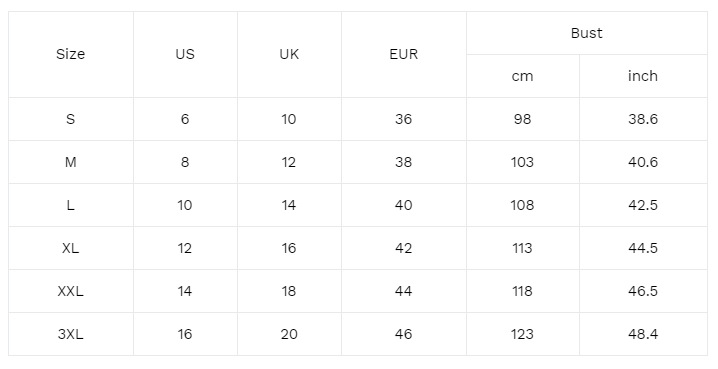The width and height of the screenshot is (718, 369).
Task: Click the cm sub-header
Action: (x=522, y=76)
